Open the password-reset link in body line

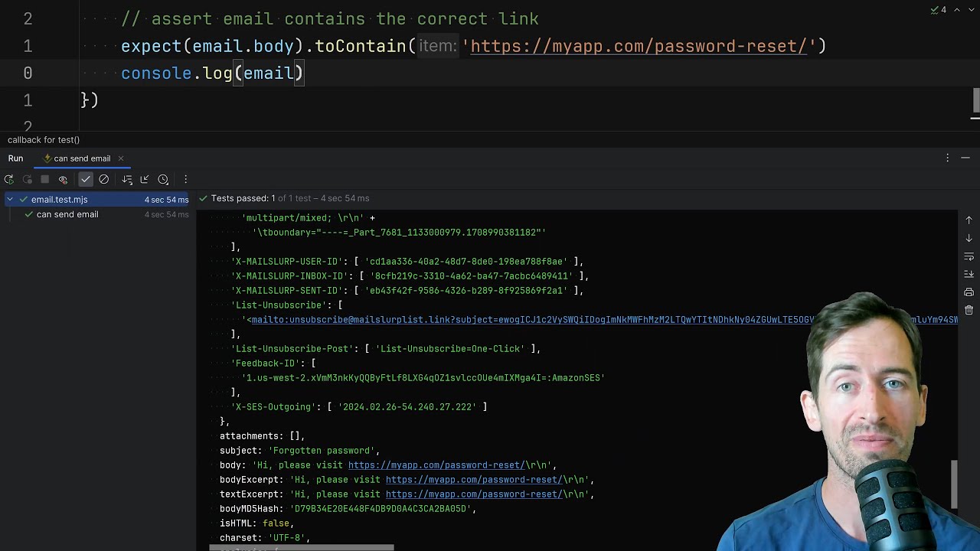pos(436,465)
